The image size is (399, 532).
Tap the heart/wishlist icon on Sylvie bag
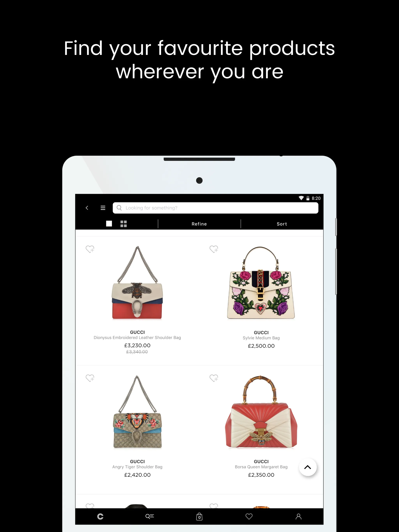click(x=214, y=249)
